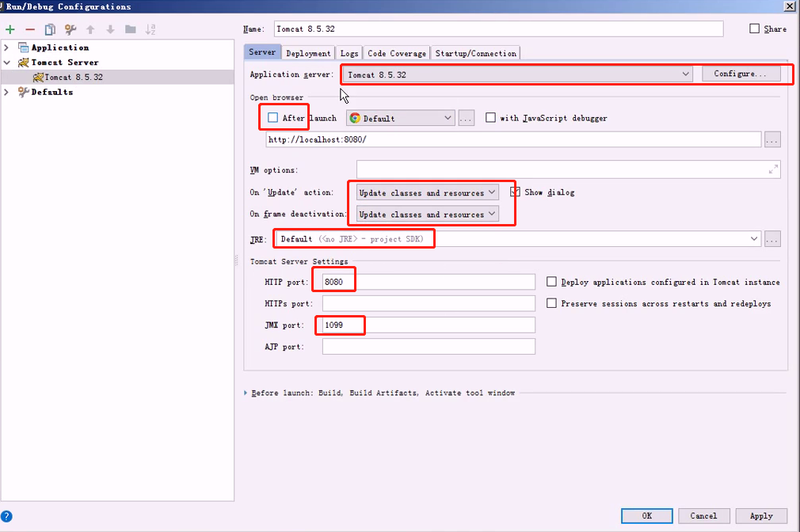The image size is (800, 532).
Task: Click the Name input field
Action: tap(498, 29)
